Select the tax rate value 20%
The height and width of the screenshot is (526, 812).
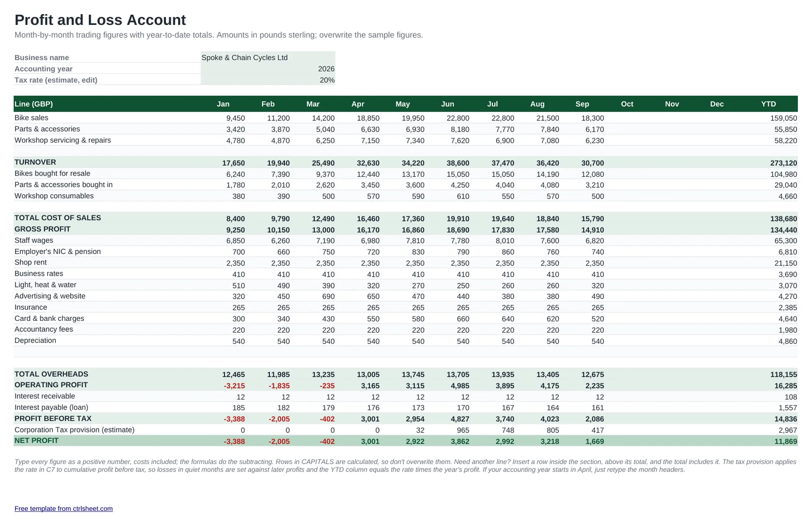(268, 80)
